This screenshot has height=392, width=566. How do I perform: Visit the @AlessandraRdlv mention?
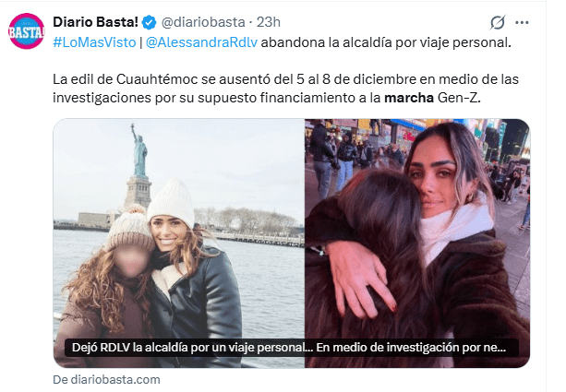point(201,42)
